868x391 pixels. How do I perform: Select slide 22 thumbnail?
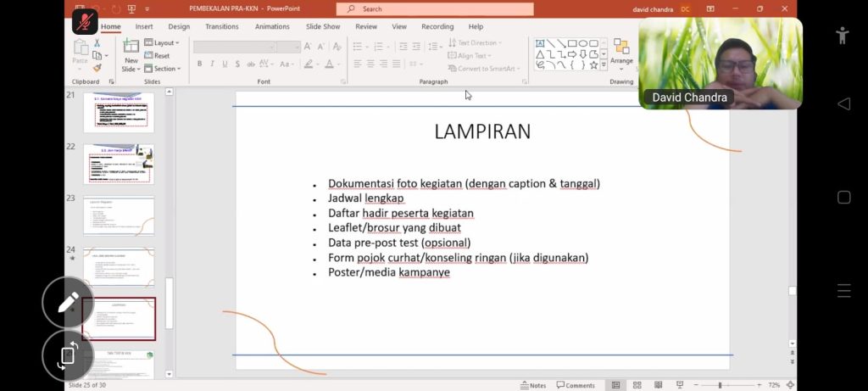[x=119, y=165]
